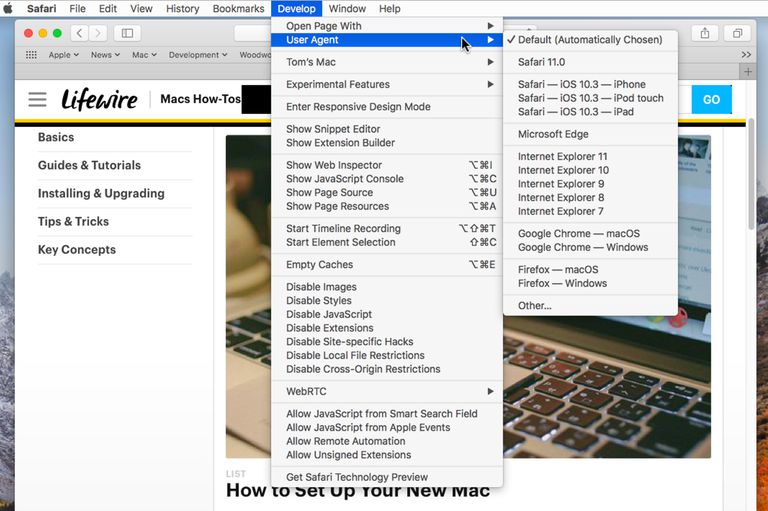This screenshot has width=768, height=511.
Task: Choose Safari iOS 10.3 iPad agent
Action: coord(590,112)
